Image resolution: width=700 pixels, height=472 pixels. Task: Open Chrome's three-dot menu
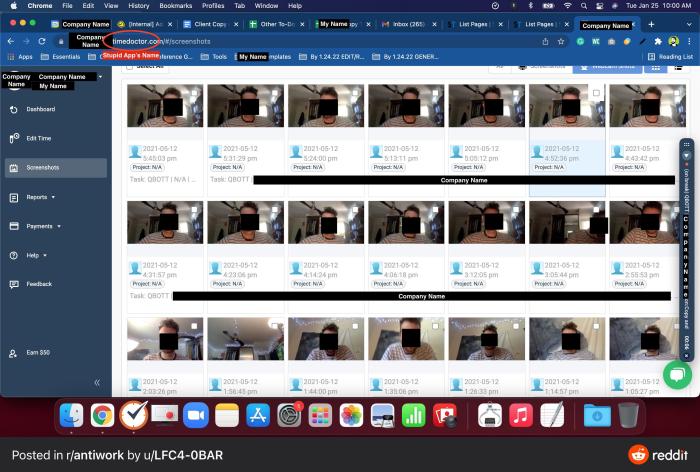[x=689, y=42]
